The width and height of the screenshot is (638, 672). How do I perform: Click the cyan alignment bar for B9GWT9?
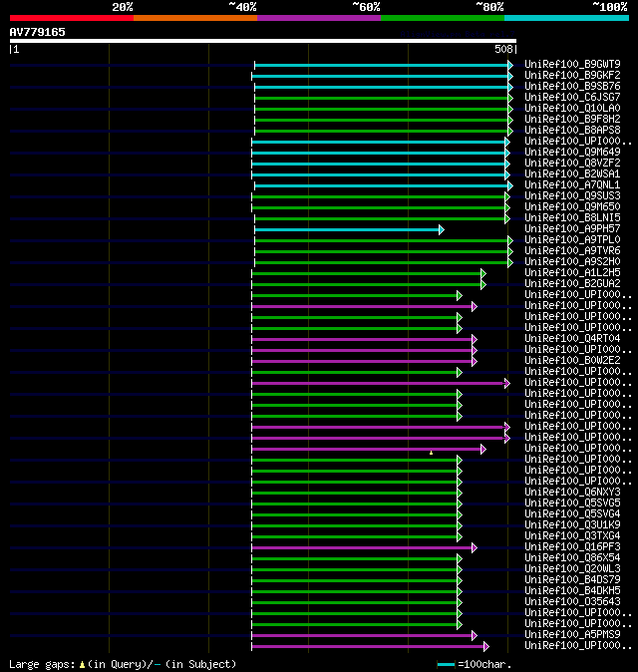(x=382, y=65)
